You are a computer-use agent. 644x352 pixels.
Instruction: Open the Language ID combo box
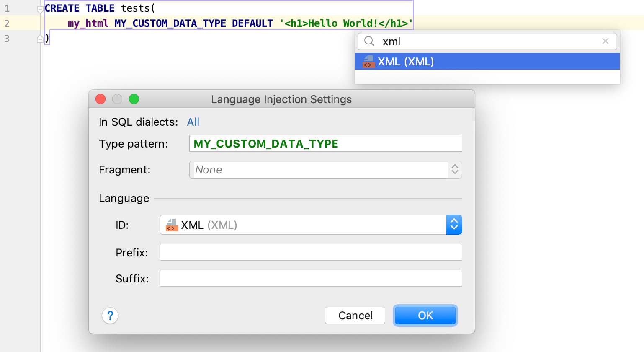(311, 225)
